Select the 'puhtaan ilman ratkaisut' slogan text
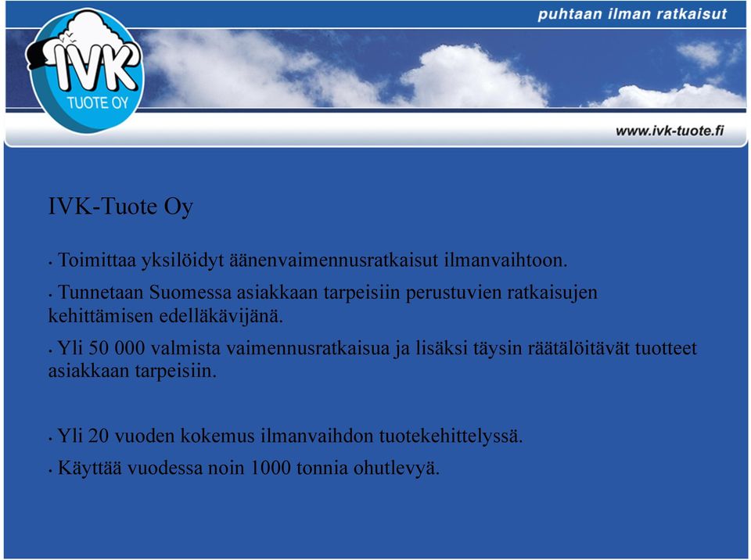The width and height of the screenshot is (751, 560). click(x=632, y=14)
